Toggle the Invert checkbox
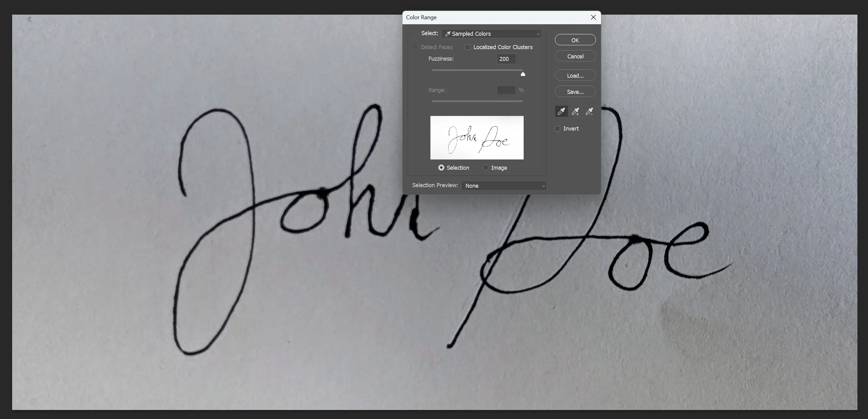This screenshot has height=419, width=868. click(x=557, y=128)
